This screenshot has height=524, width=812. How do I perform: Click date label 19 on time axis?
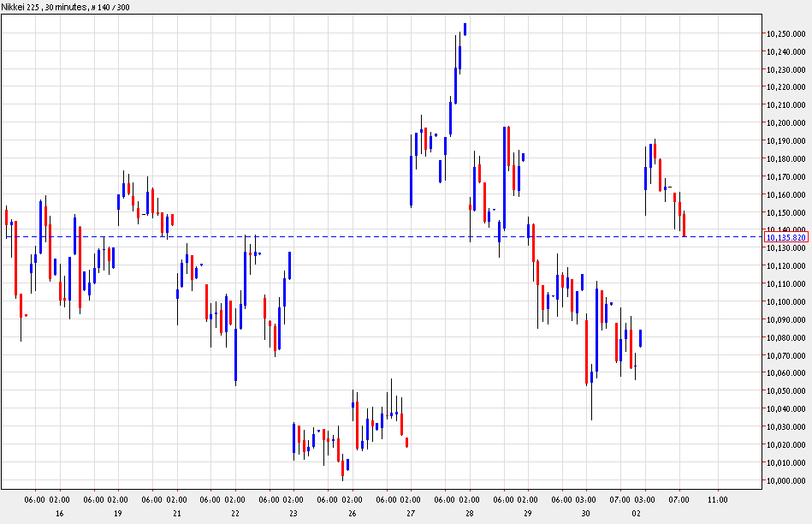point(117,513)
